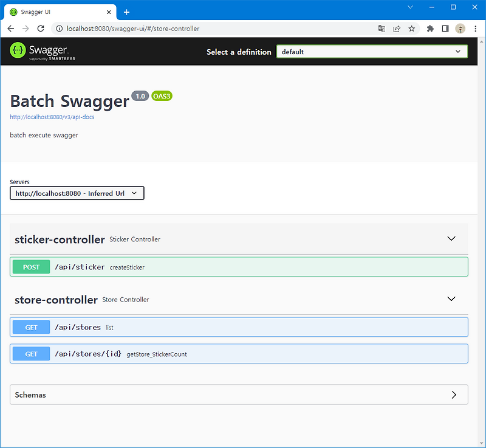Collapse the sticker-controller section via its chevron
Viewport: 486px width, 448px height.
pyautogui.click(x=451, y=238)
